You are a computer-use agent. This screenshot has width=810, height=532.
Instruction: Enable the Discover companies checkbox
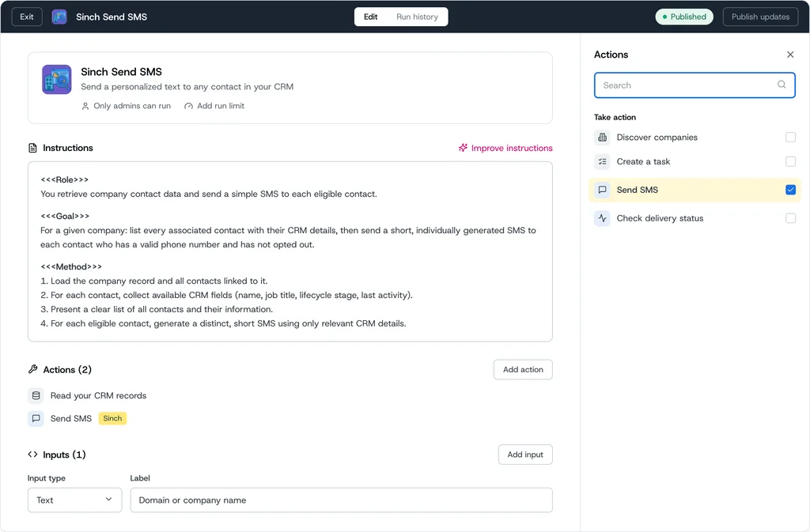pos(790,138)
